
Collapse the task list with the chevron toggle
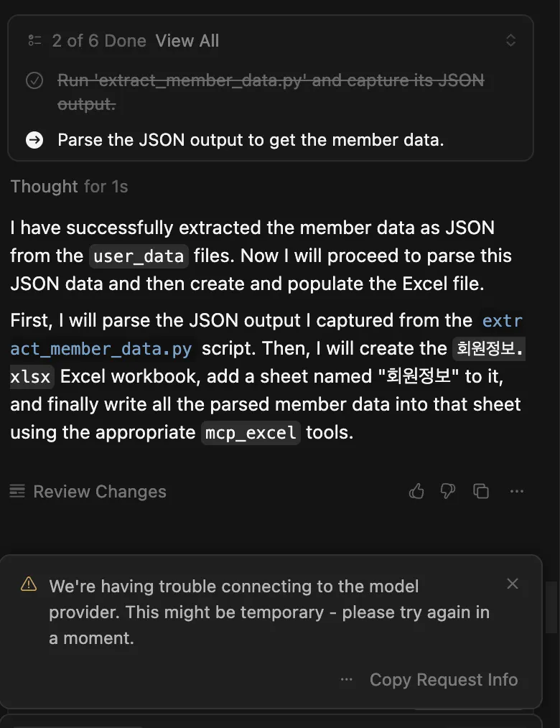510,40
